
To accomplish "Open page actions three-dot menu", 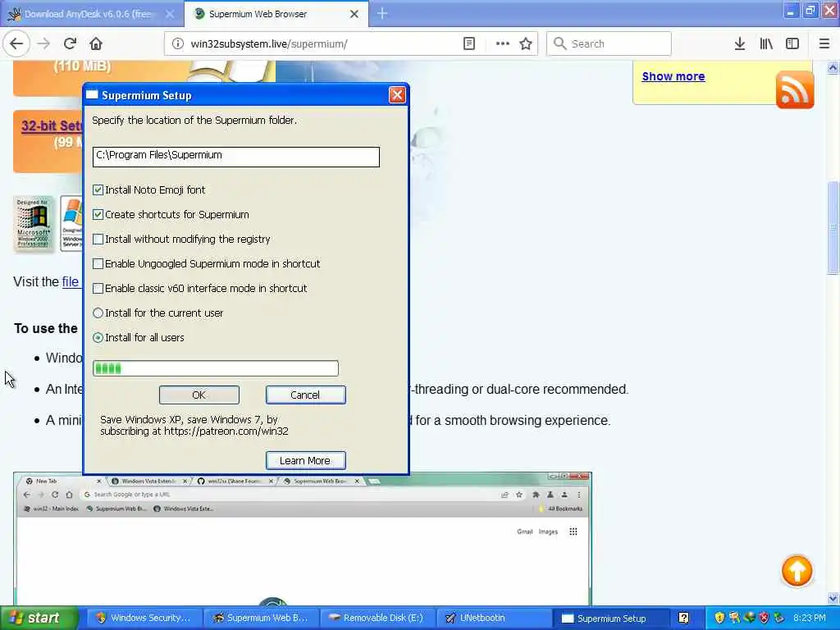I will [x=503, y=43].
